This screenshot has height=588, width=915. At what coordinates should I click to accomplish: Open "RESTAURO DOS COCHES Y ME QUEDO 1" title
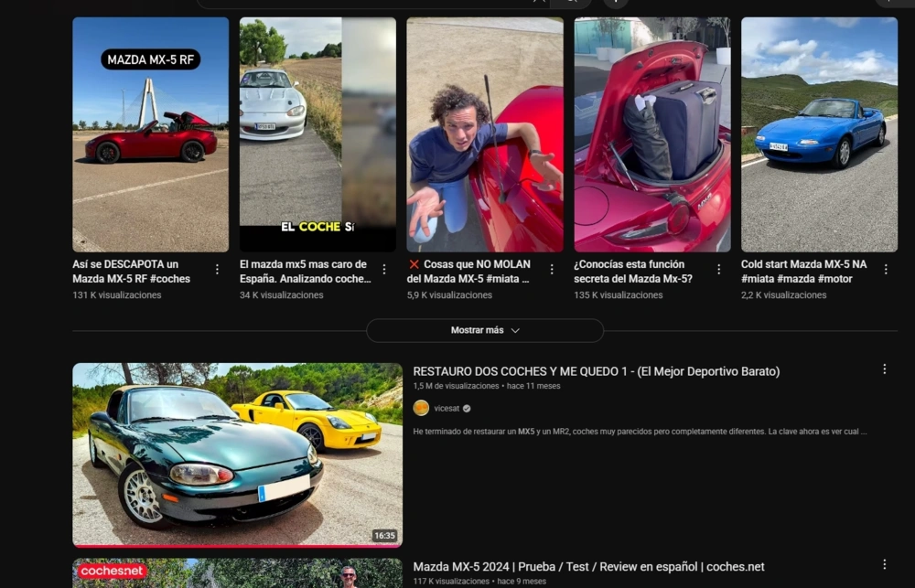click(596, 371)
